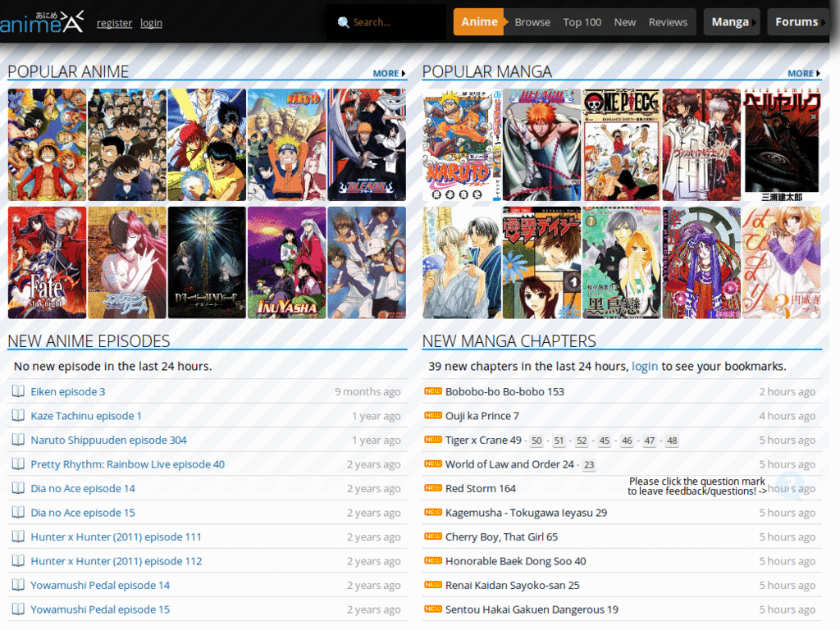
Task: Open the Reviews menu item
Action: [668, 22]
